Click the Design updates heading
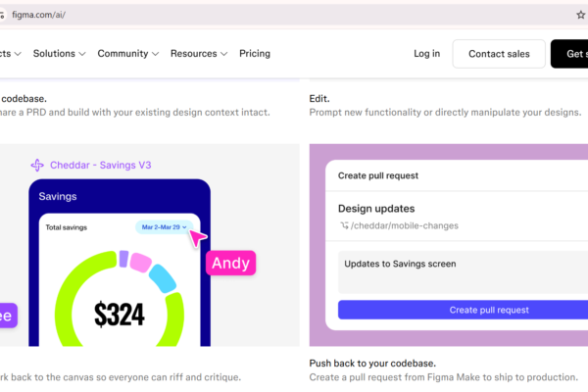Screen dimensions: 588x392 (376, 209)
